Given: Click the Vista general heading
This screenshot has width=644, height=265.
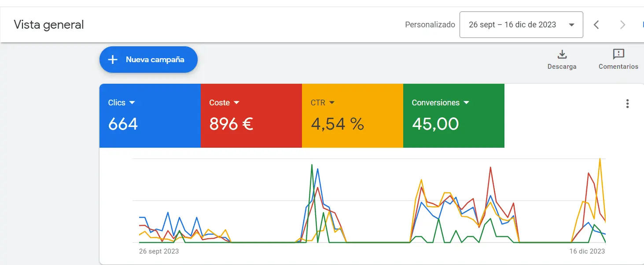Looking at the screenshot, I should (49, 25).
